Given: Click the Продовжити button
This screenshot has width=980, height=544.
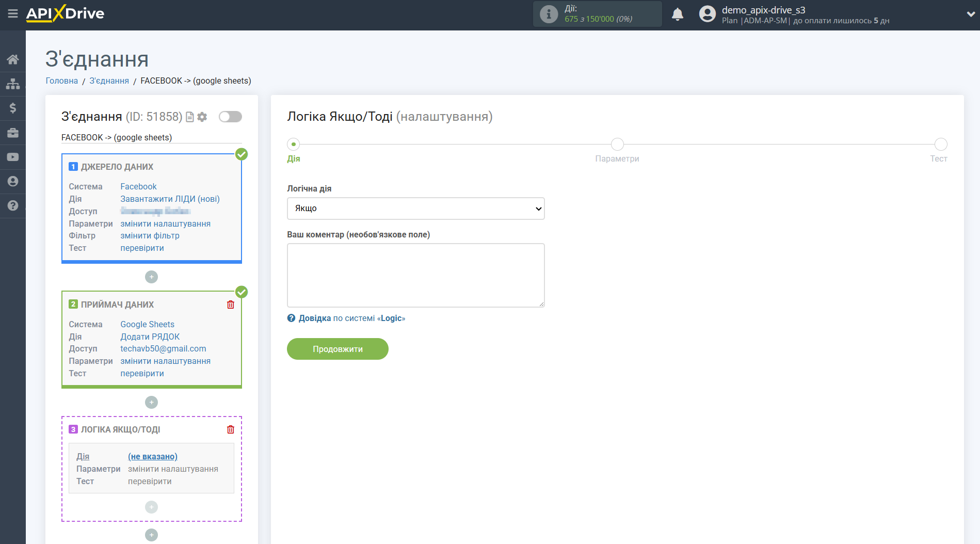Looking at the screenshot, I should click(338, 349).
